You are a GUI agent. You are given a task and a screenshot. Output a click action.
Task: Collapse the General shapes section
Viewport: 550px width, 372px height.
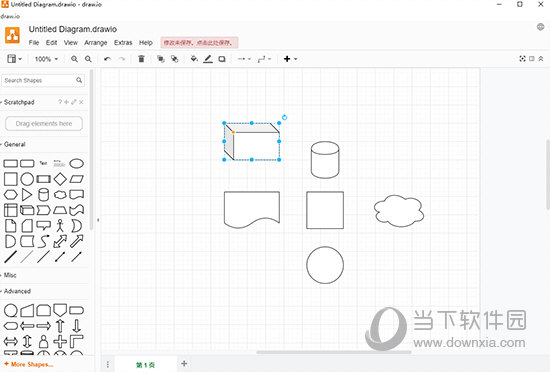click(13, 144)
